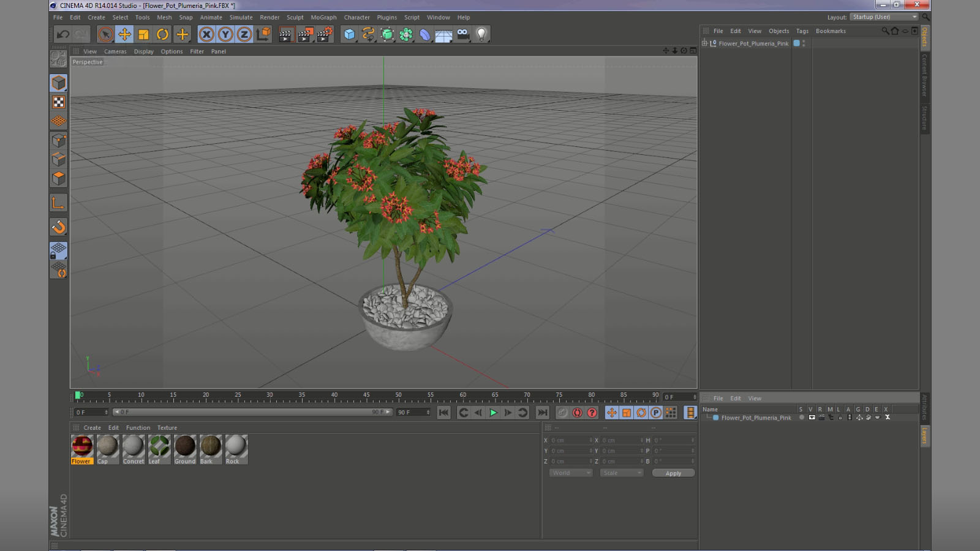Open the Render menu

pos(269,17)
